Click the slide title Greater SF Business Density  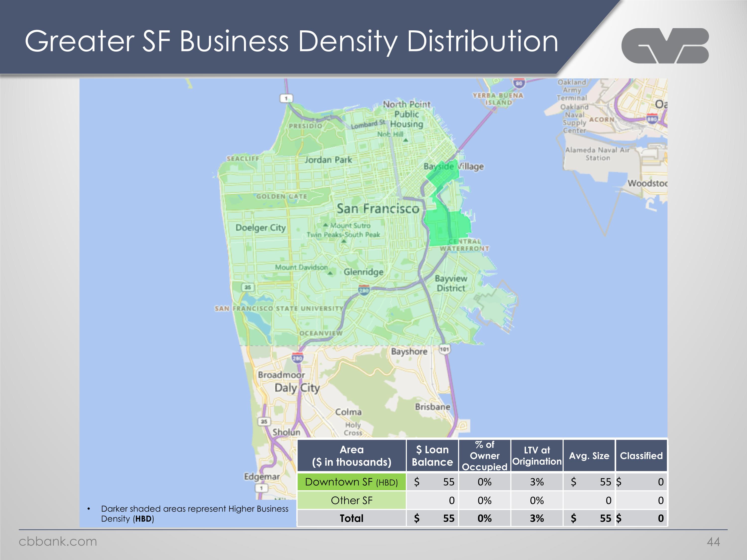(291, 41)
